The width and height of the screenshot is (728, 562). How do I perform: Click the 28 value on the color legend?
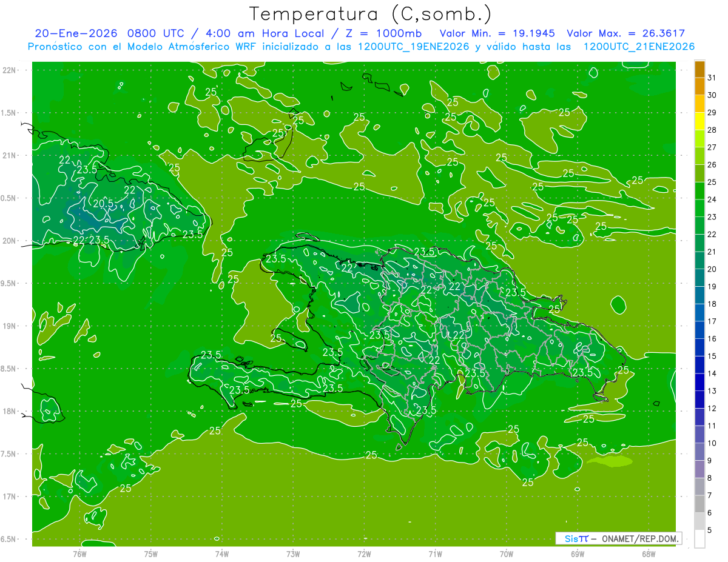pos(712,130)
